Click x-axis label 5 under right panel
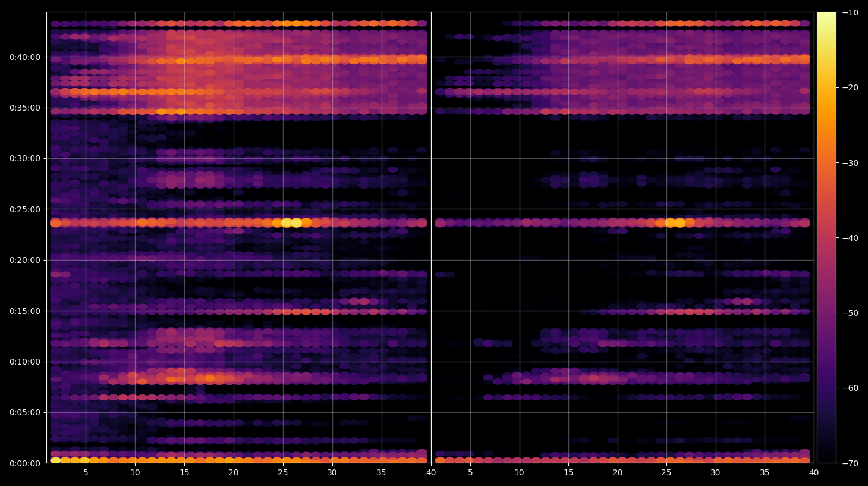This screenshot has height=486, width=868. 470,473
